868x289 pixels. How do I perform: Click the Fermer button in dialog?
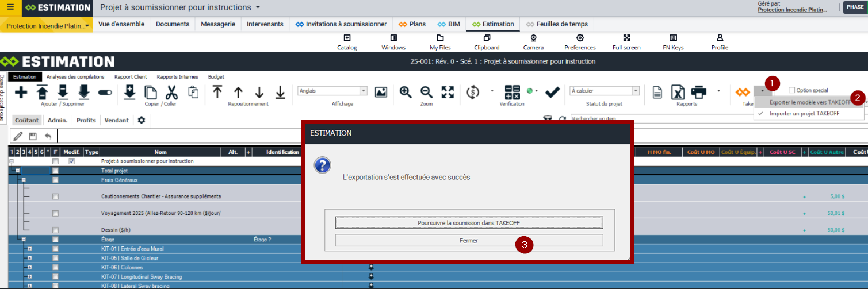(469, 241)
